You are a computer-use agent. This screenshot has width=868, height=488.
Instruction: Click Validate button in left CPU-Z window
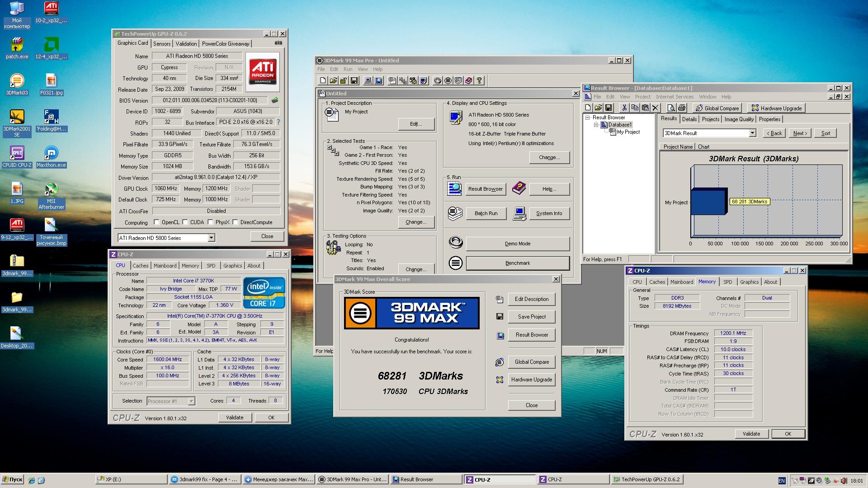pyautogui.click(x=235, y=418)
